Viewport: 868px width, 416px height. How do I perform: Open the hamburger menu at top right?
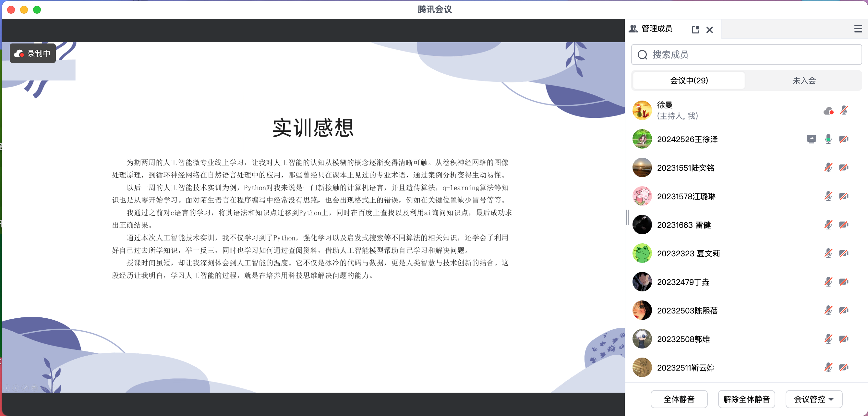(858, 29)
